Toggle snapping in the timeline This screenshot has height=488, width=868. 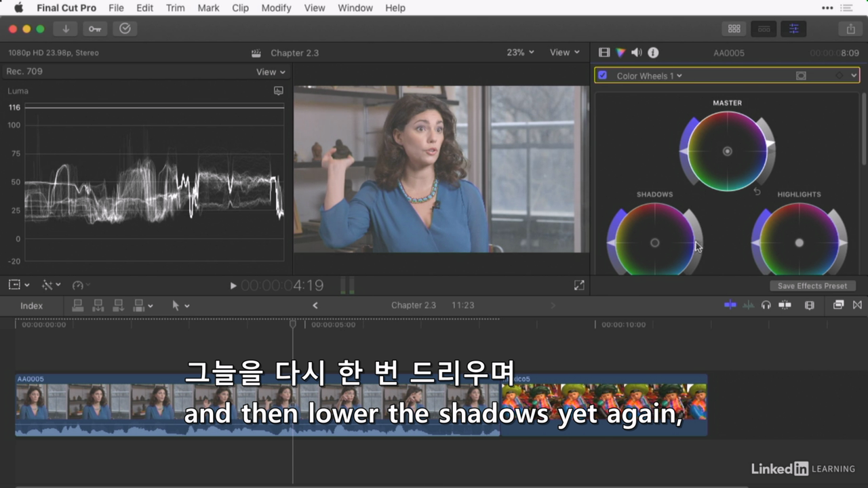(x=785, y=305)
